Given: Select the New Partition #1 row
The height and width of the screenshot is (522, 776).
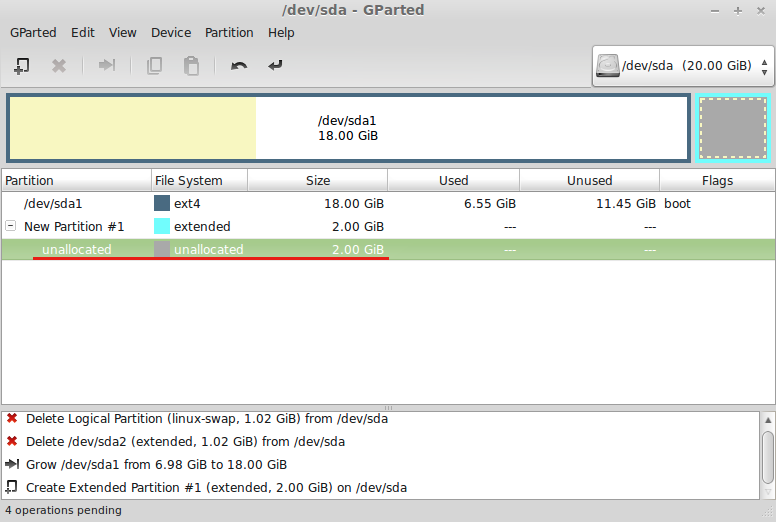Looking at the screenshot, I should 388,226.
